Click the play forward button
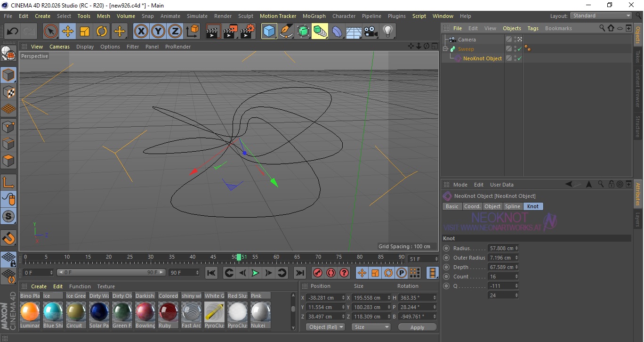Image resolution: width=644 pixels, height=342 pixels. click(255, 273)
